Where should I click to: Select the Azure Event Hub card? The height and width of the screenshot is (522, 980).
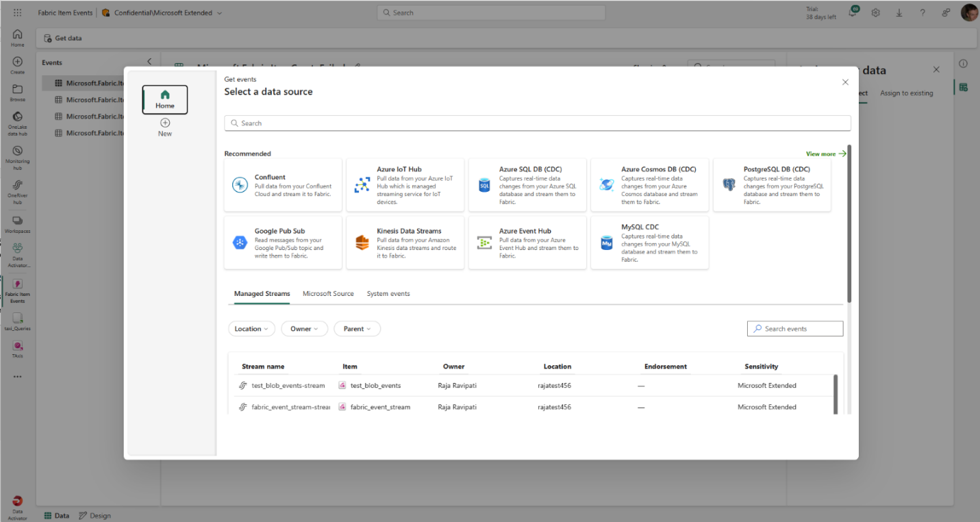tap(527, 243)
